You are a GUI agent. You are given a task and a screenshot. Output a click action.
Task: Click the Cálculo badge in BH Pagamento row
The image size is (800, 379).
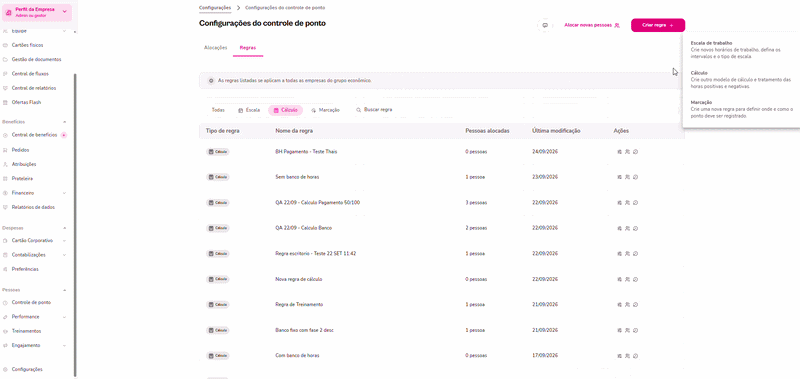(218, 151)
